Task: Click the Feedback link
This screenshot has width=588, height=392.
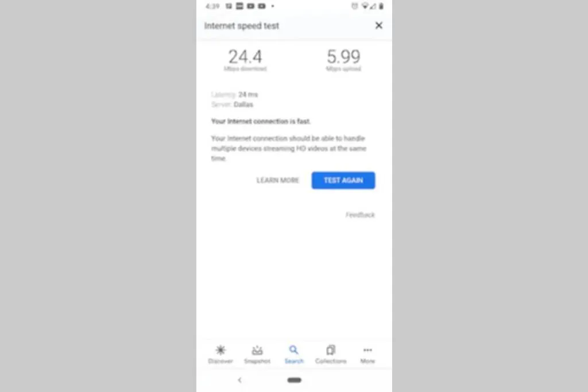Action: 360,215
